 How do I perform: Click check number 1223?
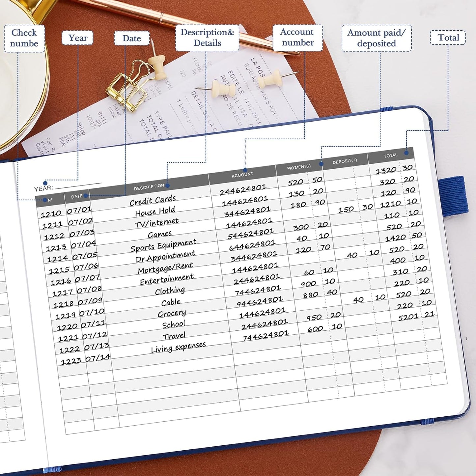coord(71,361)
